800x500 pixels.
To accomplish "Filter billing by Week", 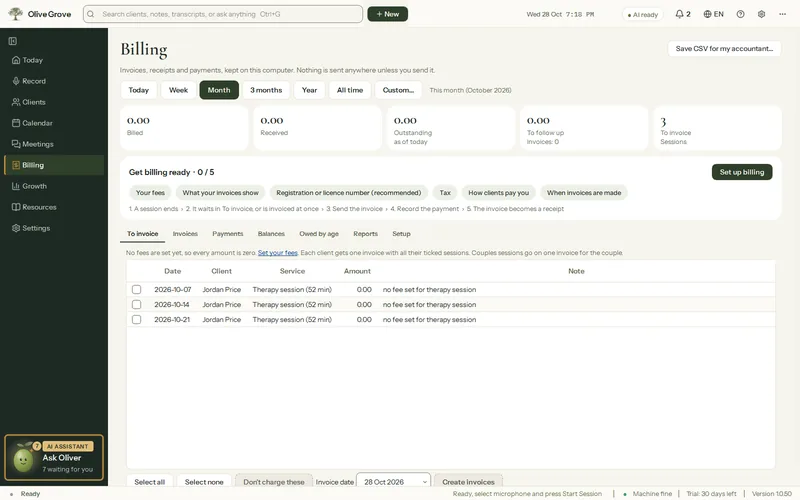I will coord(178,90).
